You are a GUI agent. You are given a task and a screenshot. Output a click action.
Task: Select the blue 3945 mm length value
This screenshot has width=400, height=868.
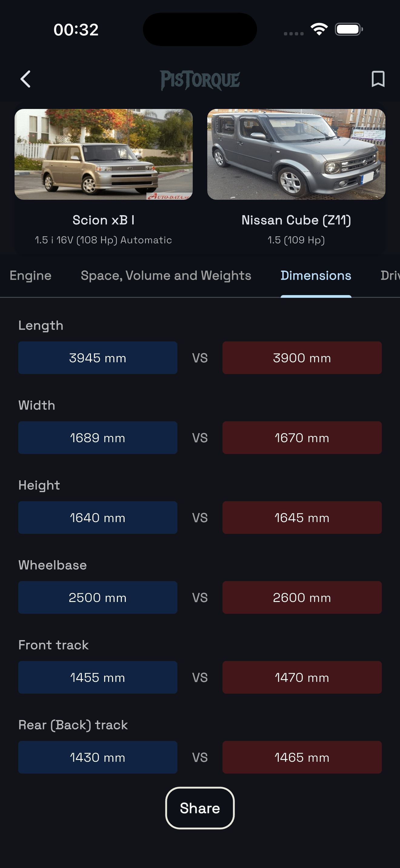98,358
